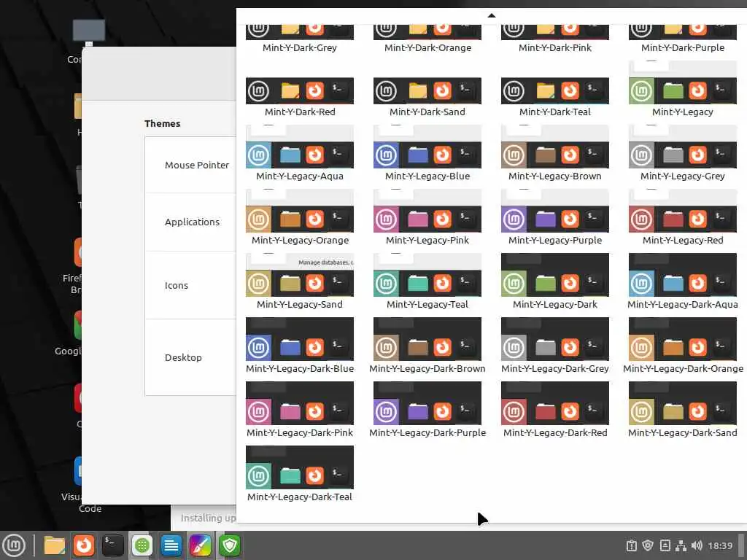
Task: Click the scroll-up arrow above theme list
Action: [492, 16]
